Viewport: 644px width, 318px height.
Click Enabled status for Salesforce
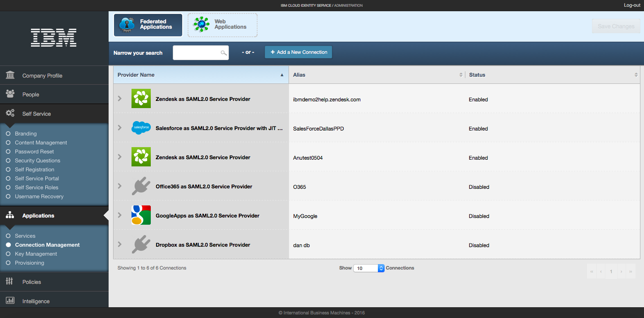pyautogui.click(x=478, y=129)
